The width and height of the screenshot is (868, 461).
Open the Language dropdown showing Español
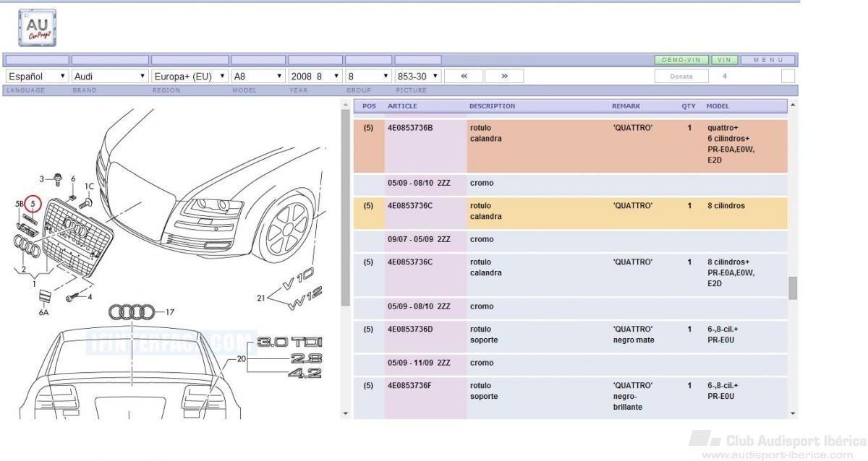37,76
